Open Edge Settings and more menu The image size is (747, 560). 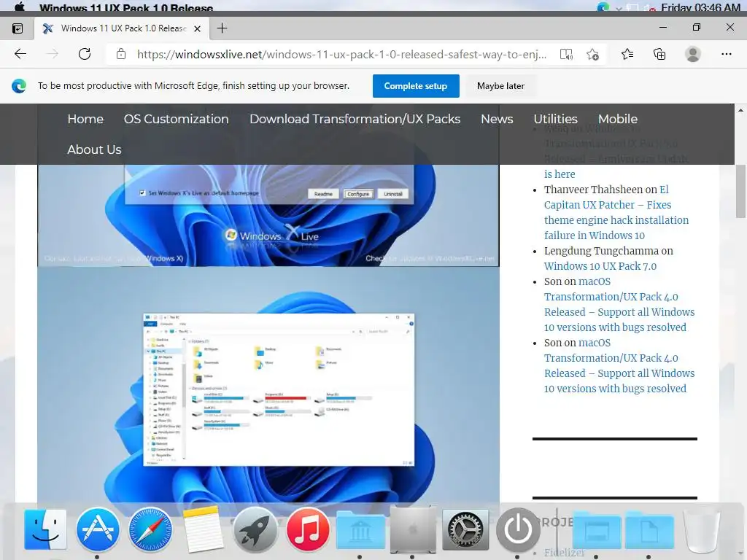coord(726,54)
